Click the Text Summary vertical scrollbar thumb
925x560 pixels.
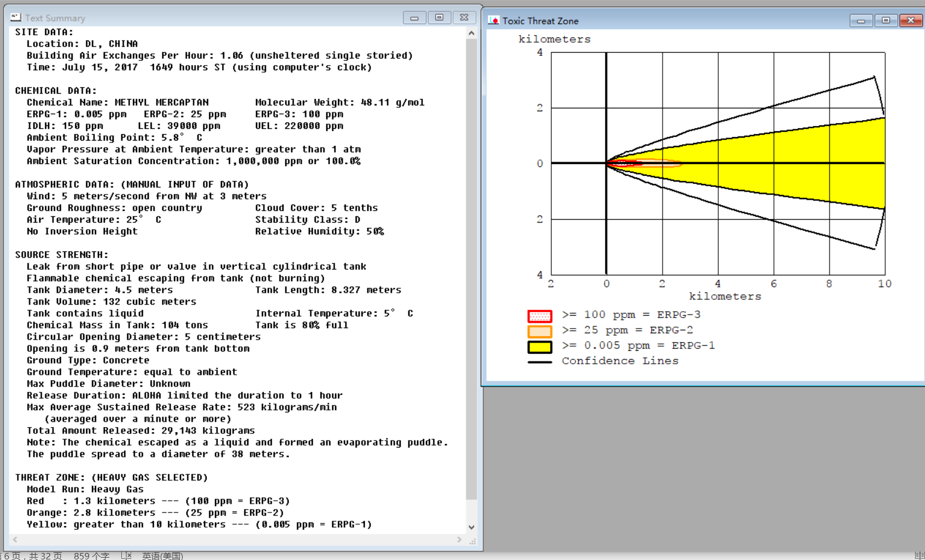click(x=472, y=269)
